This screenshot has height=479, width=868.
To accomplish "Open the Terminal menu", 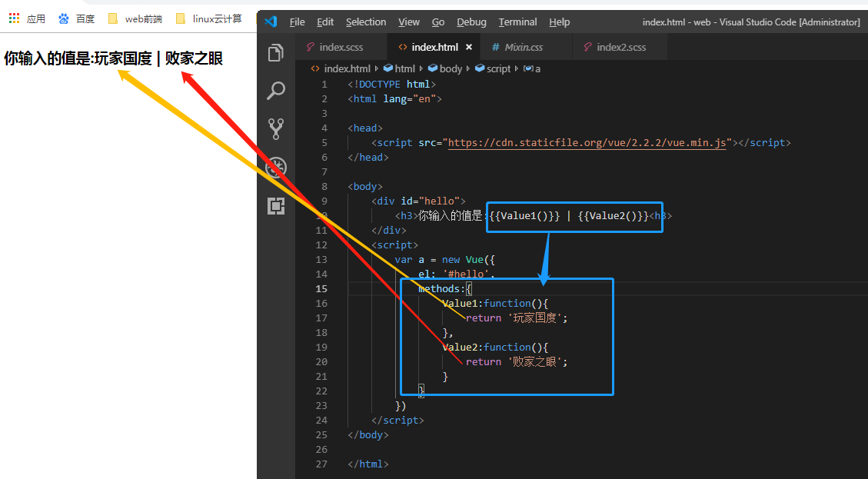I will (517, 22).
